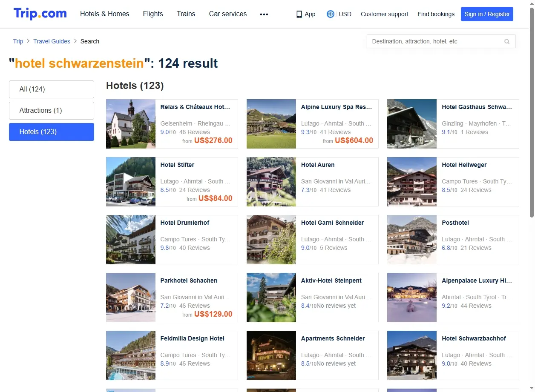The width and height of the screenshot is (535, 392).
Task: Open Hotel Stifter photo
Action: click(131, 182)
